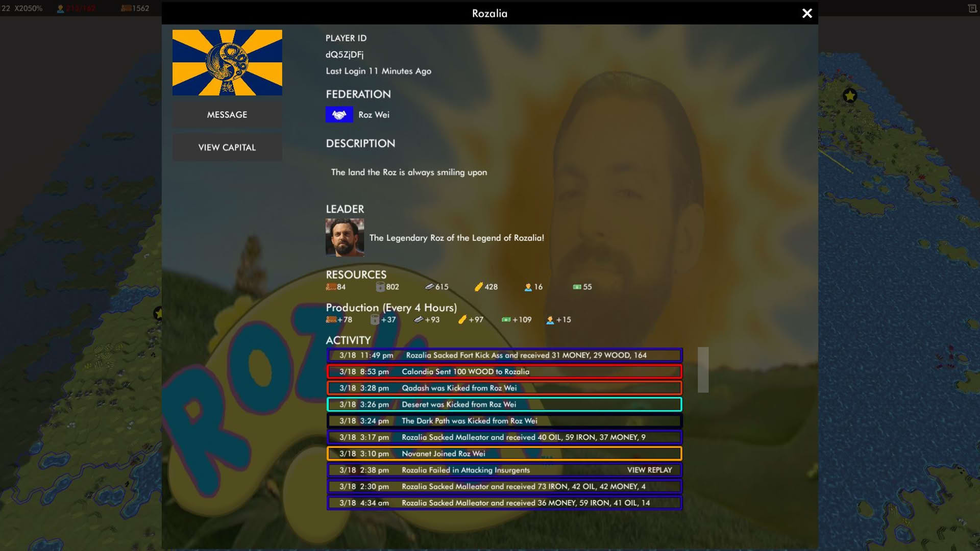Select the 4:34 am Sacked Malleator row
Image resolution: width=980 pixels, height=551 pixels.
point(504,503)
